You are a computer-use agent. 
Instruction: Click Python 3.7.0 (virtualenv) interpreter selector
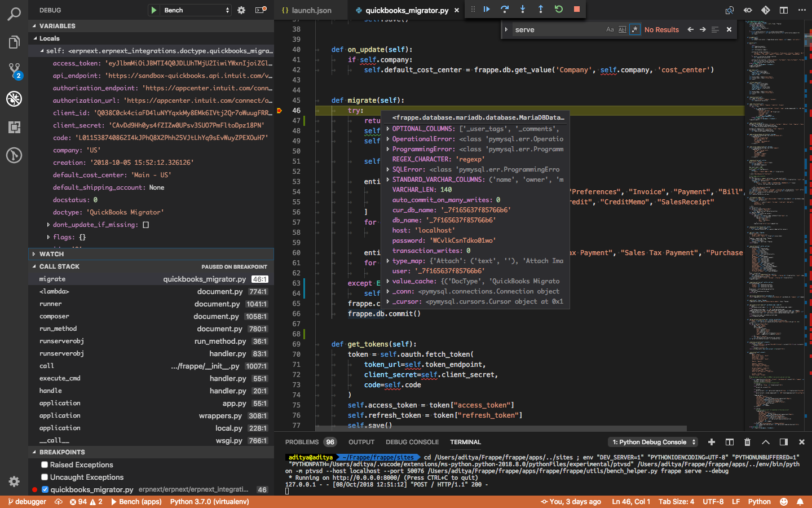coord(209,501)
